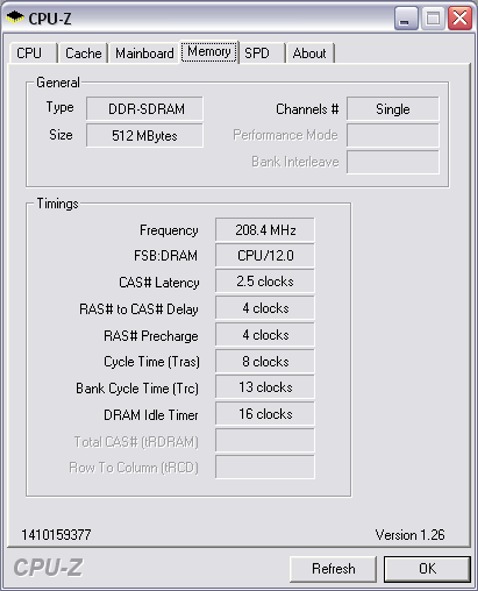Click the CPU-Z chip icon in title bar
This screenshot has width=478, height=591.
tap(15, 17)
